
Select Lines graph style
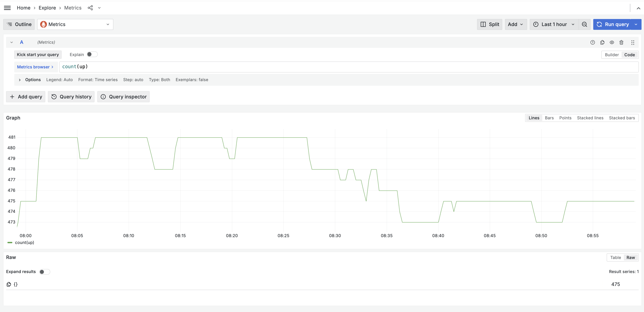click(534, 118)
